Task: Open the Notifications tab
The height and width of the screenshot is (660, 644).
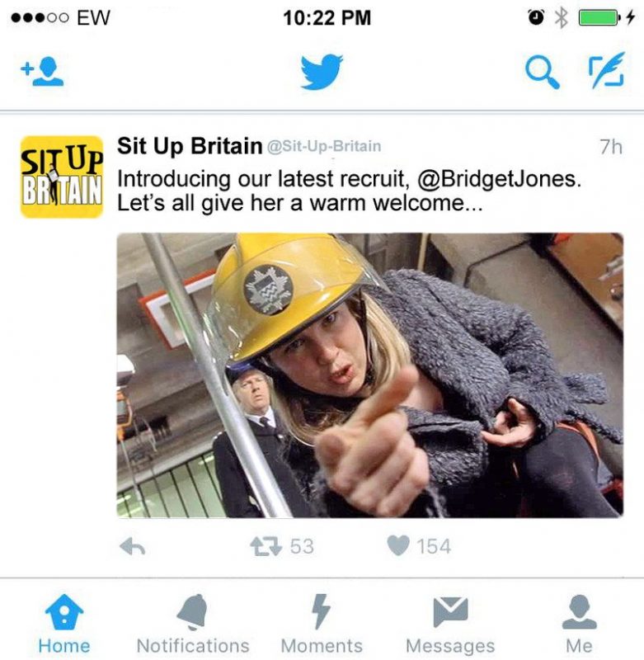Action: click(x=193, y=625)
